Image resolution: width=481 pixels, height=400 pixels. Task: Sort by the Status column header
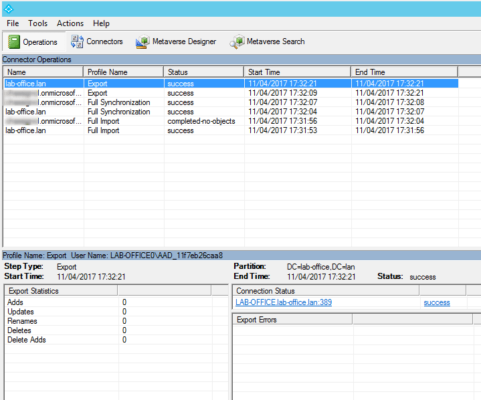204,72
